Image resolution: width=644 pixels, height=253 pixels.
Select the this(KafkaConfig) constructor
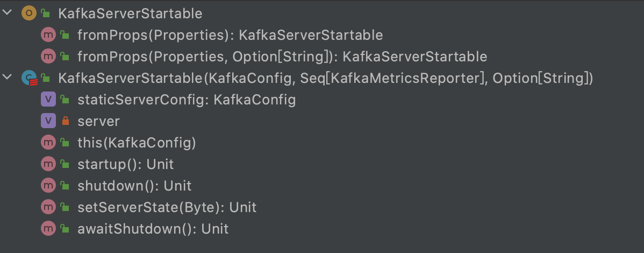[x=137, y=142]
